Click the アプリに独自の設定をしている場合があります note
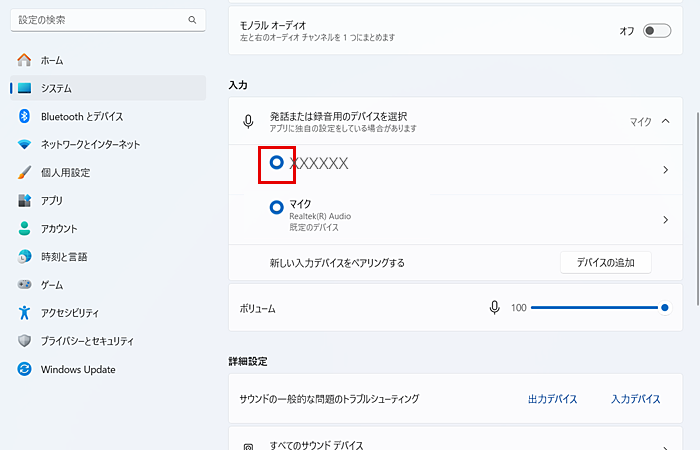The width and height of the screenshot is (700, 450). (343, 129)
